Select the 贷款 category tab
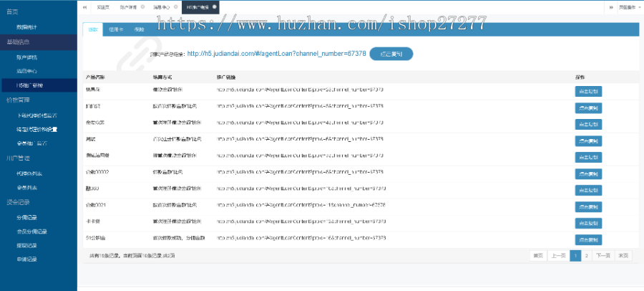 tap(93, 29)
